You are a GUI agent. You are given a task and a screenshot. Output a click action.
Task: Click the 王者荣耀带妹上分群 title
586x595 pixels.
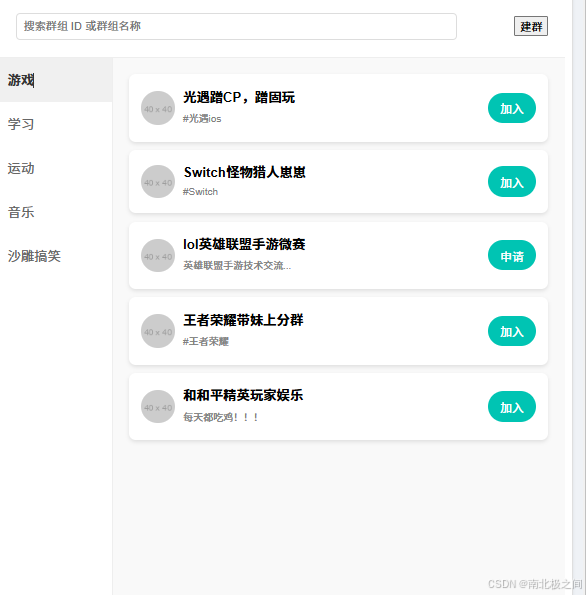pos(243,320)
